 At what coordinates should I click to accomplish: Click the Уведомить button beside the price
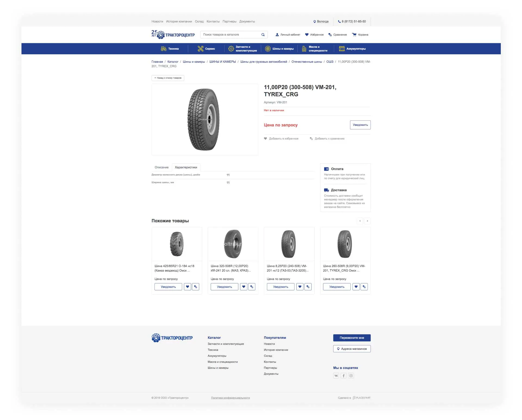tap(360, 125)
